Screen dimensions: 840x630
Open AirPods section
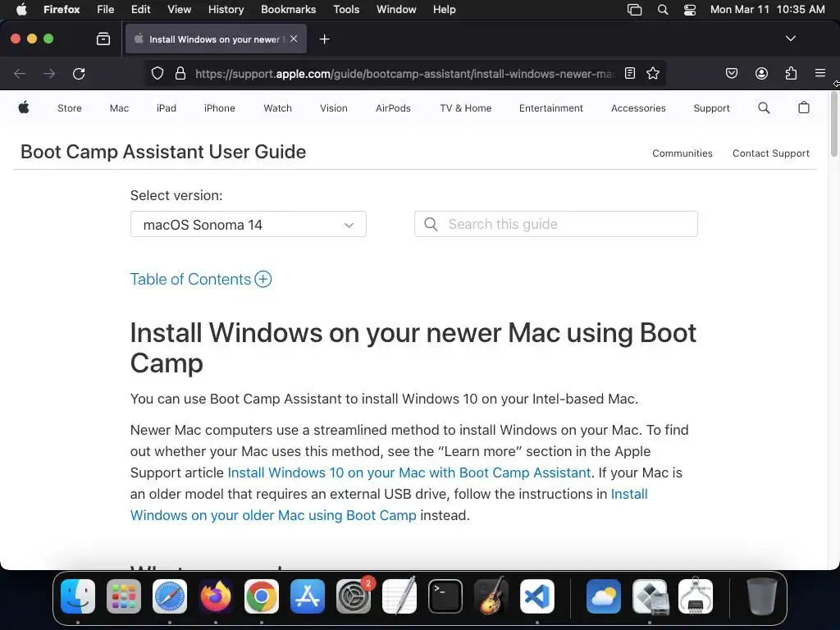click(393, 108)
